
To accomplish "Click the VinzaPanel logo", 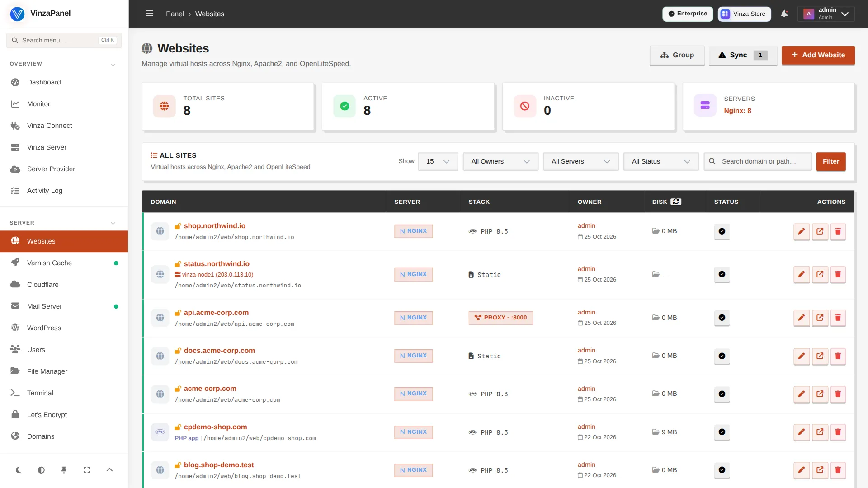I will pyautogui.click(x=17, y=14).
